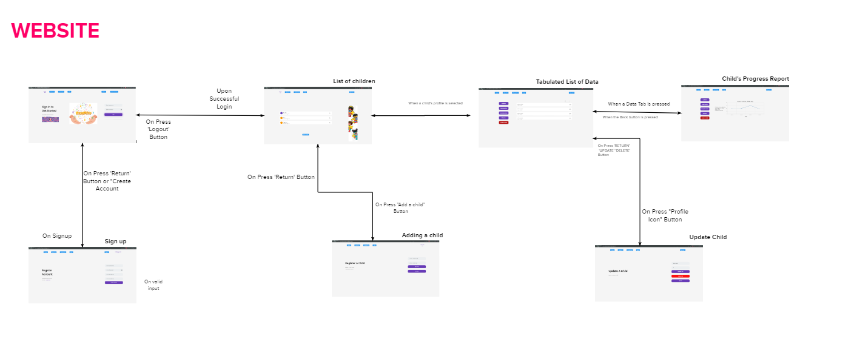Click the "On Press 'Logout' Button" label
Viewport: 868px width, 361px height.
[157, 129]
